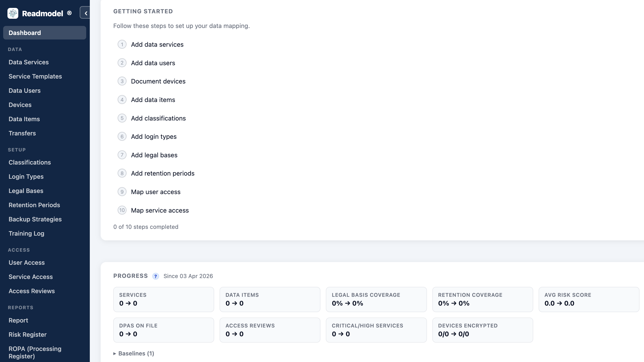The height and width of the screenshot is (362, 644).
Task: Click step 10 circle beside Map service access
Action: coord(122,210)
